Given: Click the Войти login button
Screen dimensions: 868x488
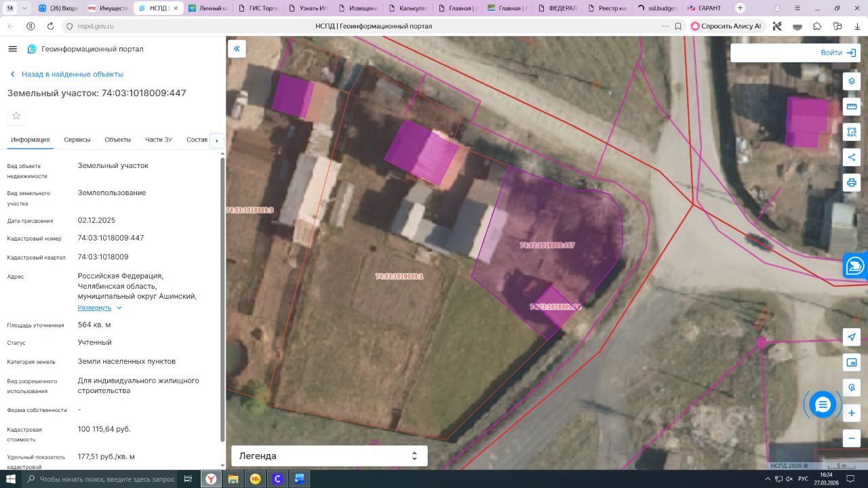Looking at the screenshot, I should click(x=837, y=53).
